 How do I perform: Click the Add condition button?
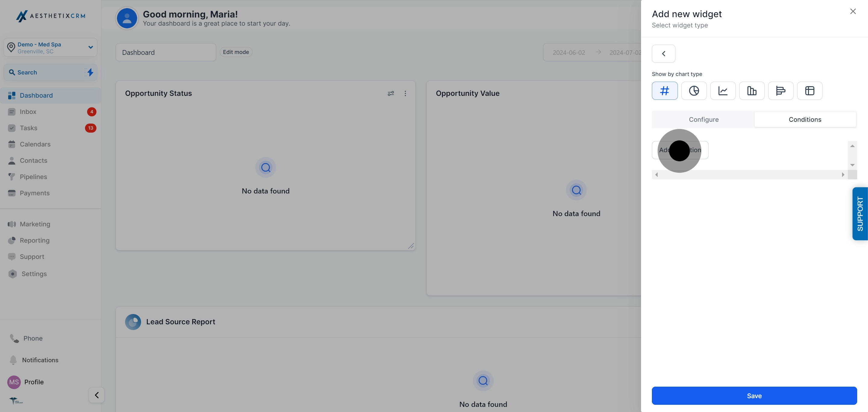click(x=680, y=150)
